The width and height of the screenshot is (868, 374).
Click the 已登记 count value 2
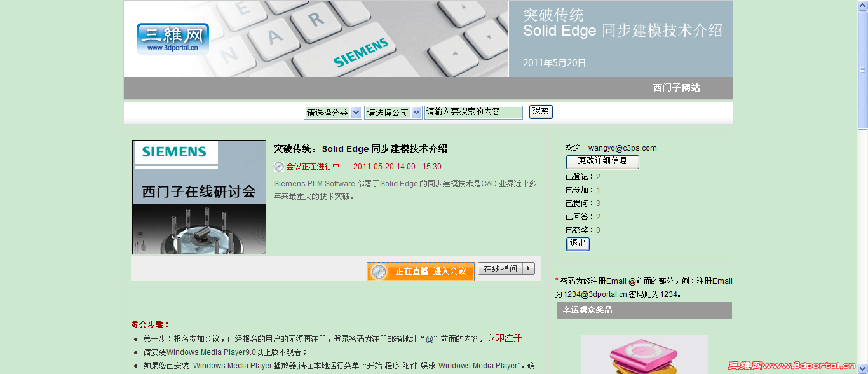[x=598, y=177]
